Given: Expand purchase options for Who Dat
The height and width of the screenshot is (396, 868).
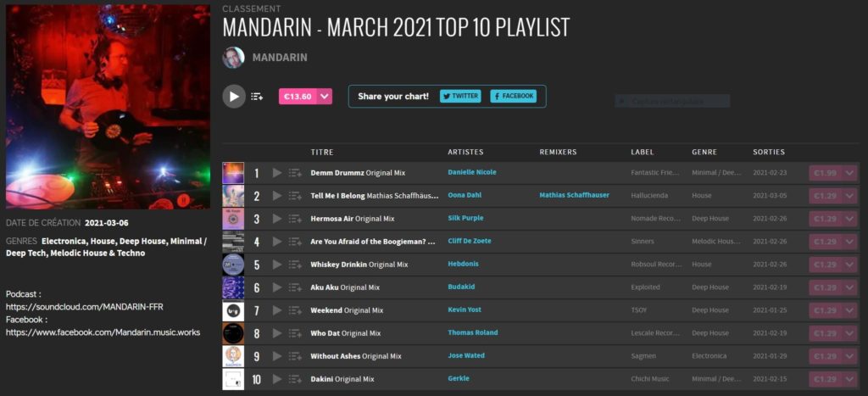Looking at the screenshot, I should coord(849,333).
